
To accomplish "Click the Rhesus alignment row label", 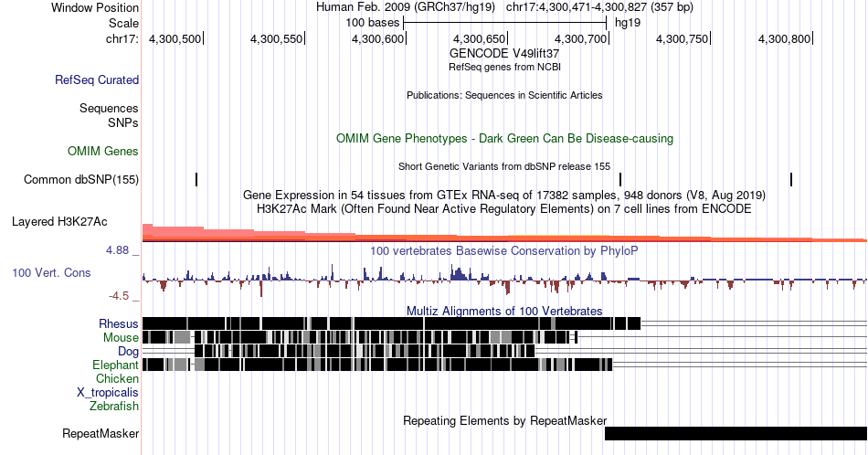I will click(x=119, y=323).
